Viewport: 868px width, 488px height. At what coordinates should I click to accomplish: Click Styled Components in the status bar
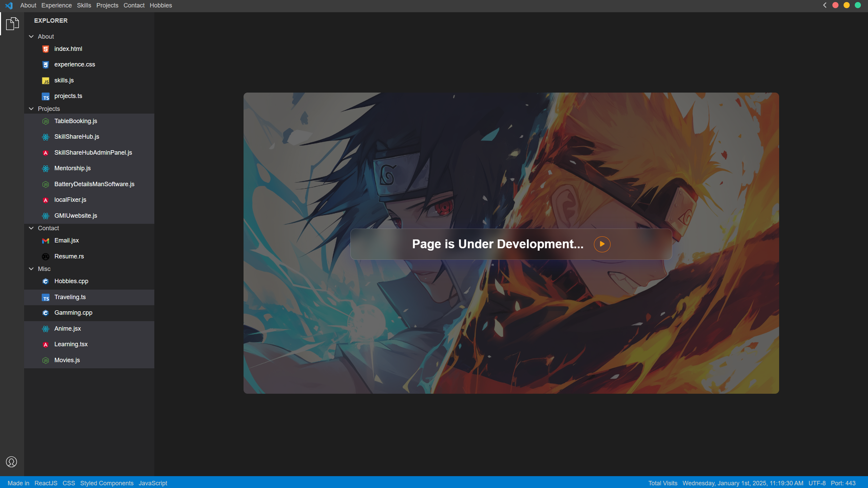(x=107, y=483)
